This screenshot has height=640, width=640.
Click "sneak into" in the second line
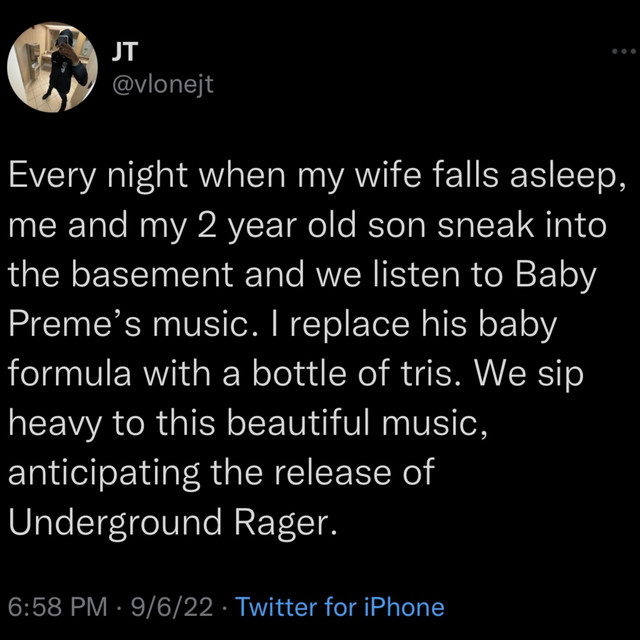522,226
